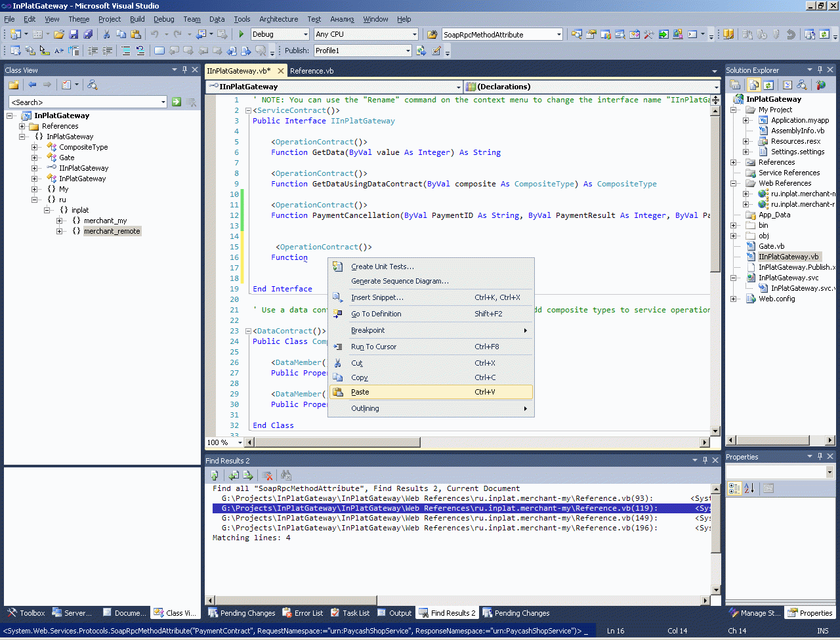Expand the merchant_my node in Class View

tap(60, 221)
